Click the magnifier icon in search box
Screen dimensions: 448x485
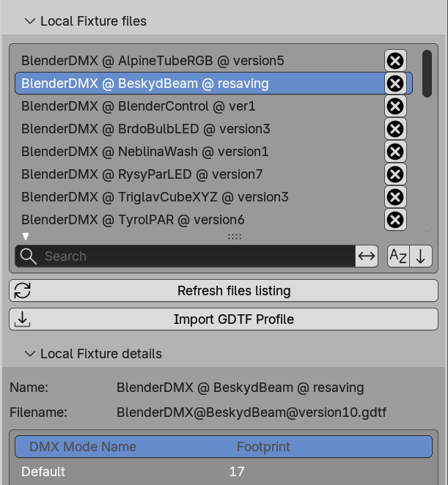click(28, 256)
